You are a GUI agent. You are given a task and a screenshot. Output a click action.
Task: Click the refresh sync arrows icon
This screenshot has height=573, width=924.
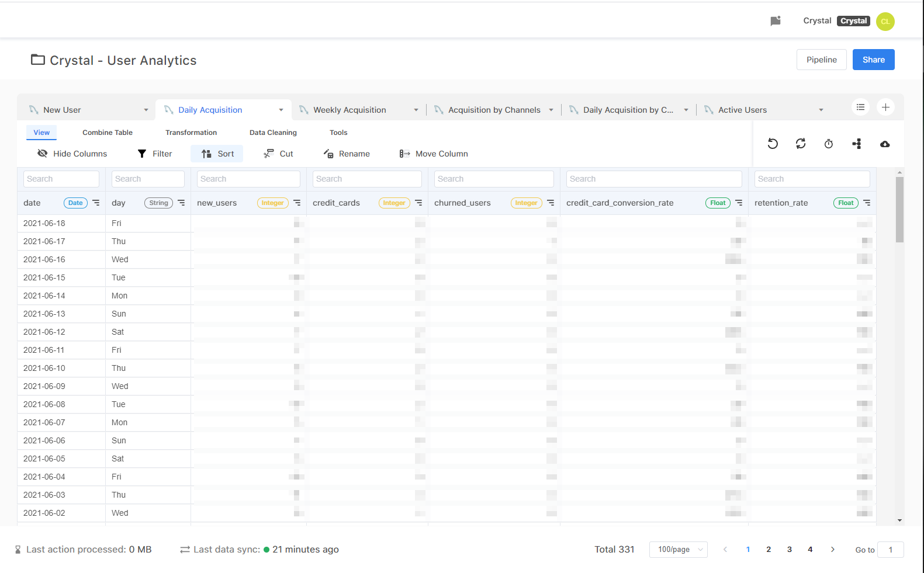tap(801, 144)
